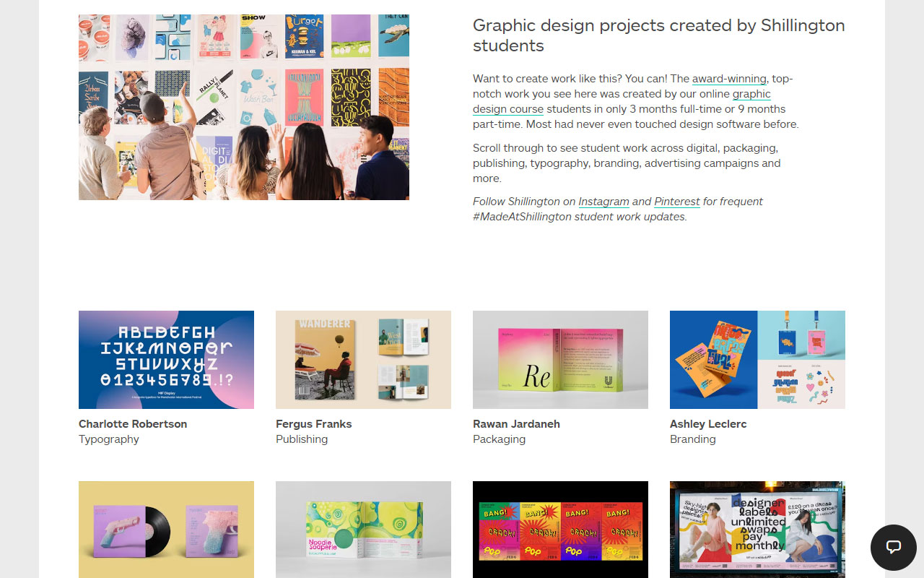View the Noodle Soaperie packaging thumbnail

[363, 530]
